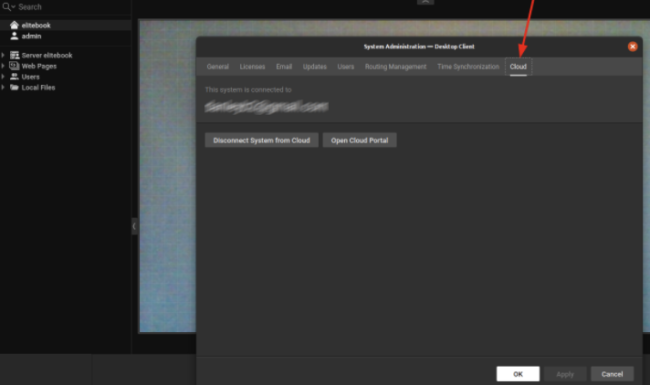The image size is (650, 385).
Task: Click the Open Cloud Portal button
Action: (359, 140)
